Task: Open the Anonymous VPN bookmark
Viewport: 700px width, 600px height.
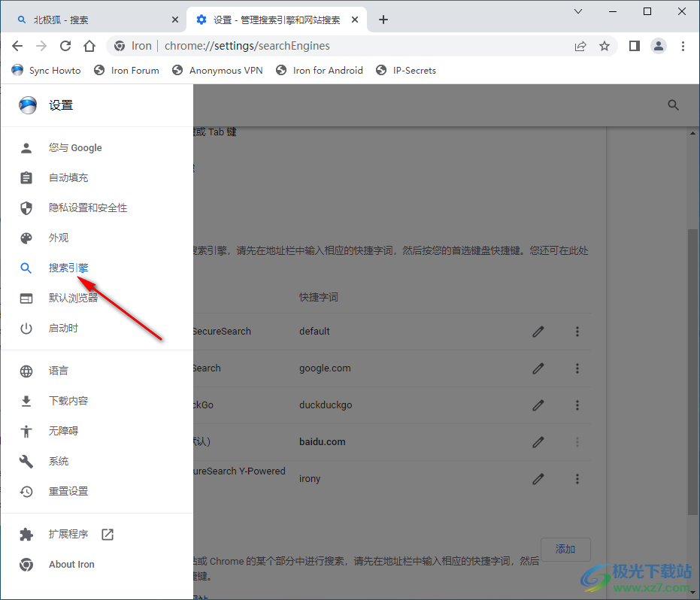Action: coord(217,71)
